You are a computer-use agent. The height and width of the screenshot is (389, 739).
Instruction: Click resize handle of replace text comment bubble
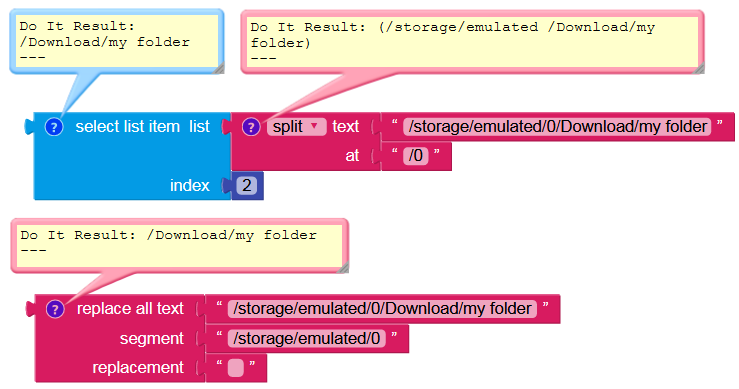[x=344, y=267]
